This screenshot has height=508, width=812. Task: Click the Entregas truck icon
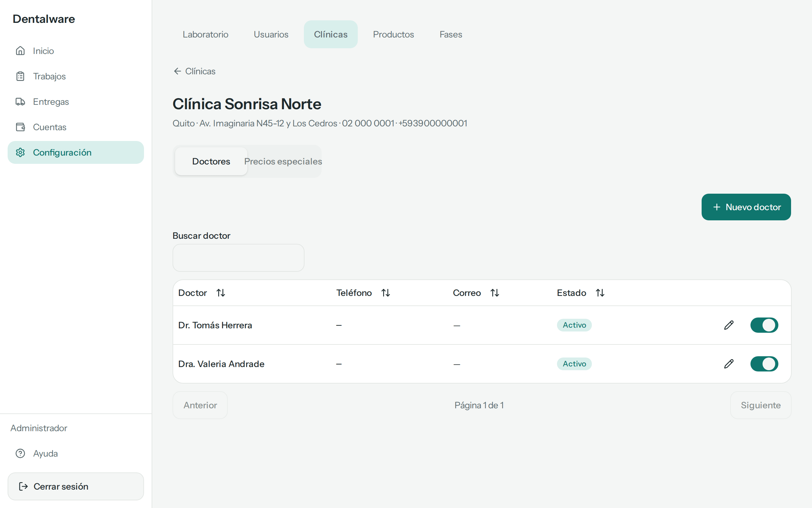[20, 102]
